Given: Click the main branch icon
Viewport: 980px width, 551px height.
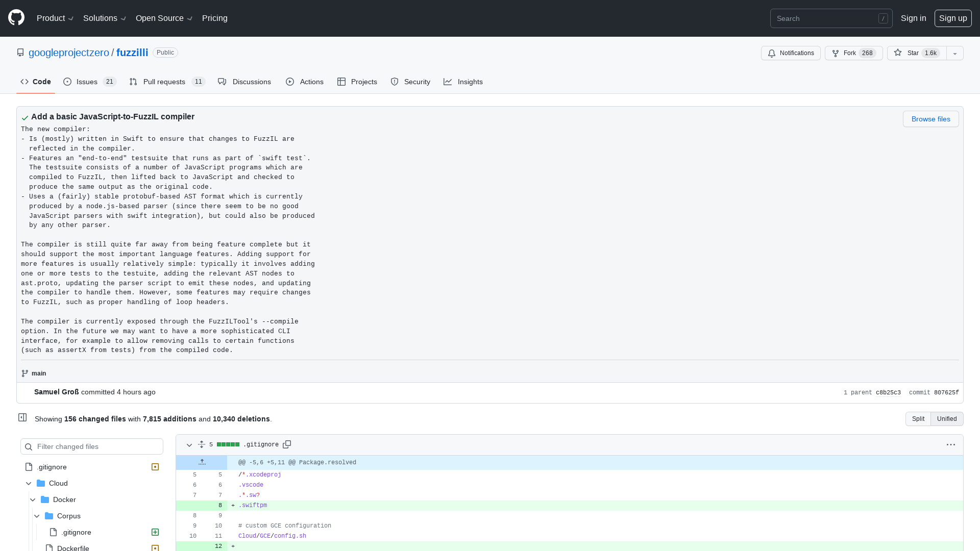Looking at the screenshot, I should point(25,373).
